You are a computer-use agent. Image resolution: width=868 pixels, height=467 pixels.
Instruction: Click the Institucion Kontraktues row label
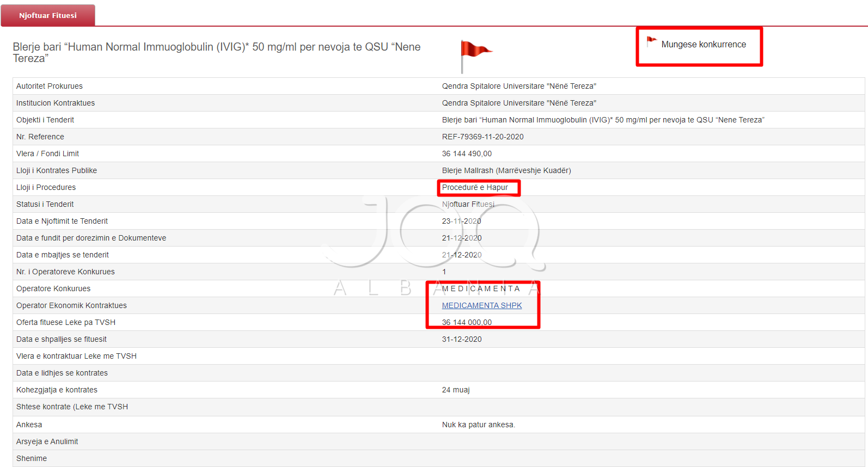click(x=56, y=103)
